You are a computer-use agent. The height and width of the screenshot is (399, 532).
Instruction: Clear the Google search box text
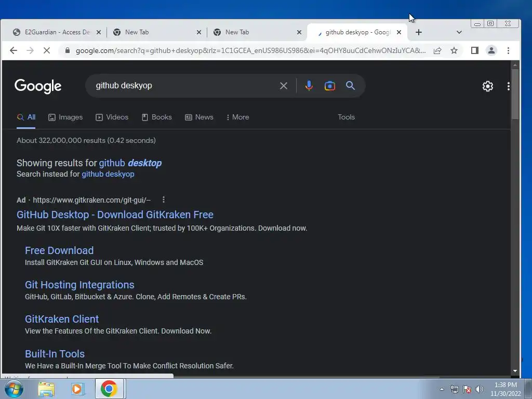click(x=284, y=86)
